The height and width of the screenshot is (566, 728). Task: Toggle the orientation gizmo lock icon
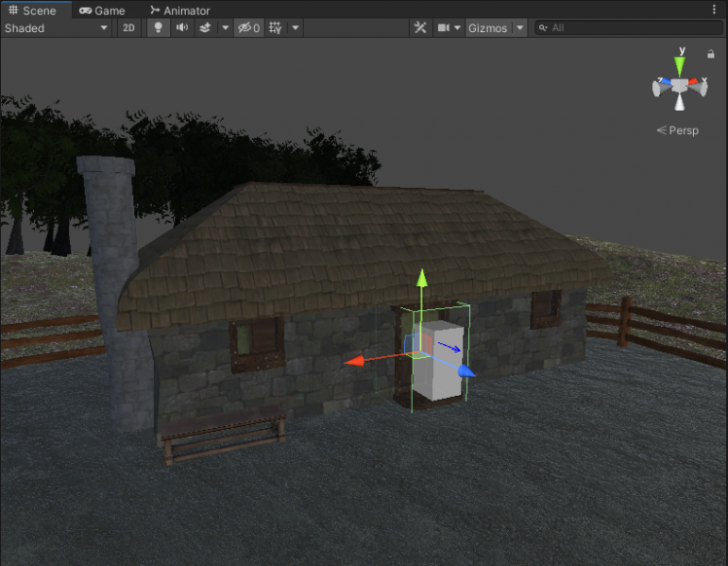711,55
